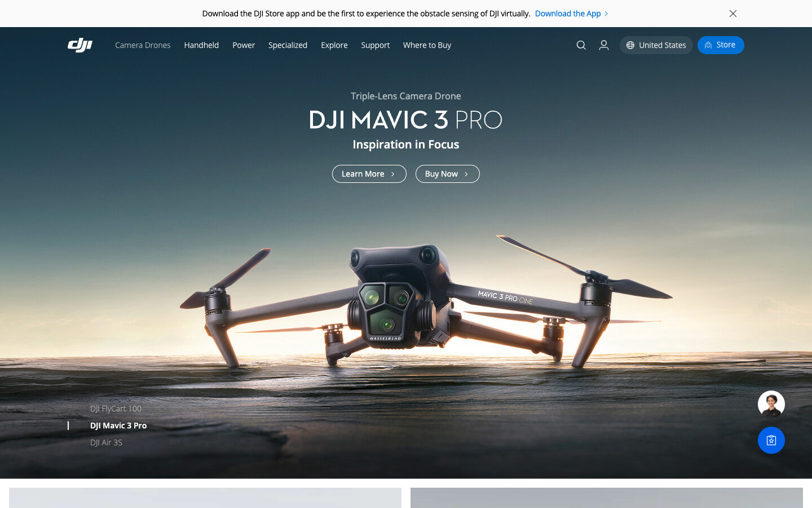The width and height of the screenshot is (812, 508).
Task: Open the Handheld menu
Action: (x=201, y=45)
